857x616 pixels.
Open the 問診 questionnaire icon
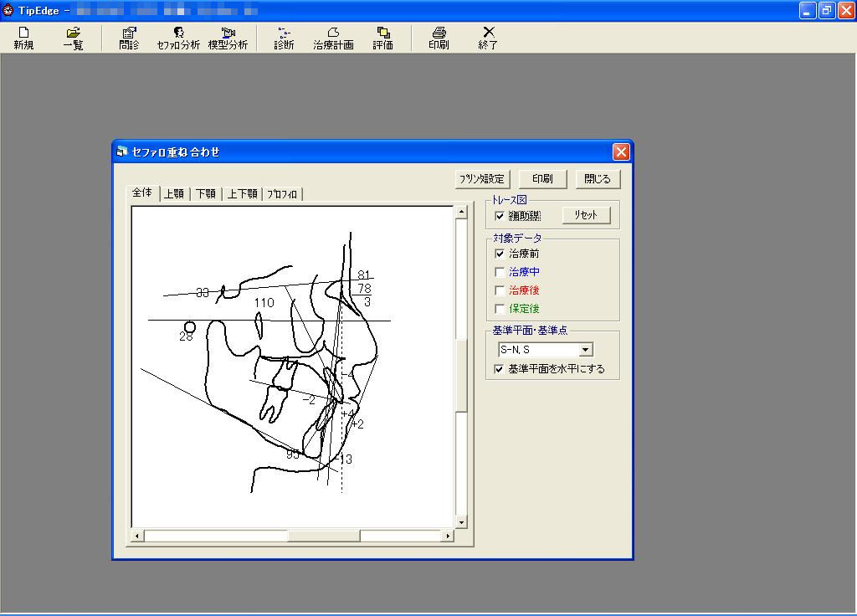129,38
